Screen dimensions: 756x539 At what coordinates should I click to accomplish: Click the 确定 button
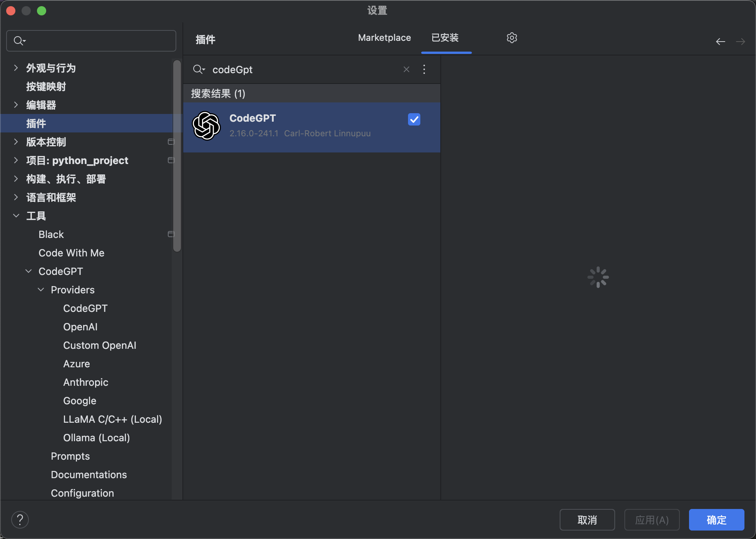(716, 519)
